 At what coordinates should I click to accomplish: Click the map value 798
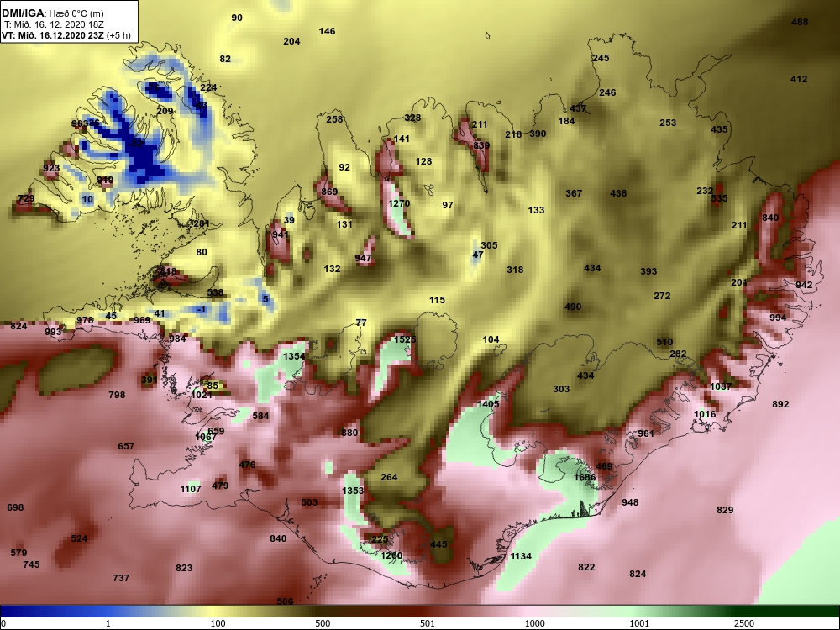(x=117, y=395)
